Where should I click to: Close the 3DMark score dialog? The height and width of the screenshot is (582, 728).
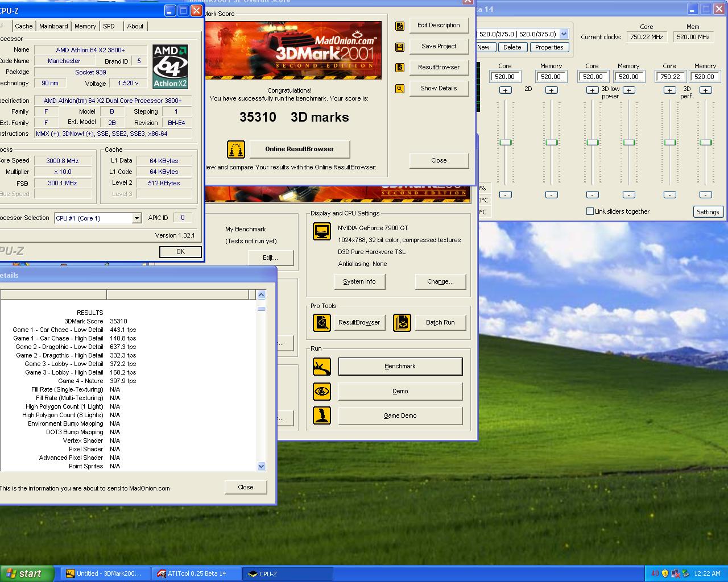pyautogui.click(x=439, y=161)
